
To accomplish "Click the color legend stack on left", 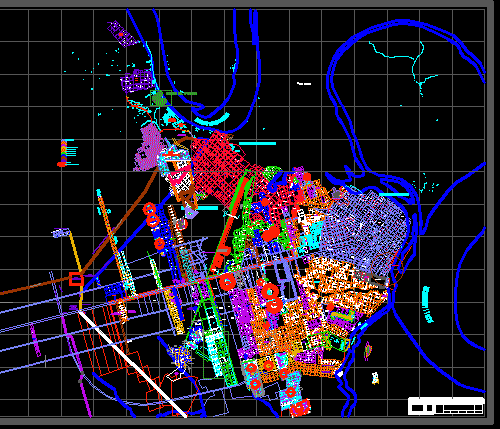I will point(68,153).
